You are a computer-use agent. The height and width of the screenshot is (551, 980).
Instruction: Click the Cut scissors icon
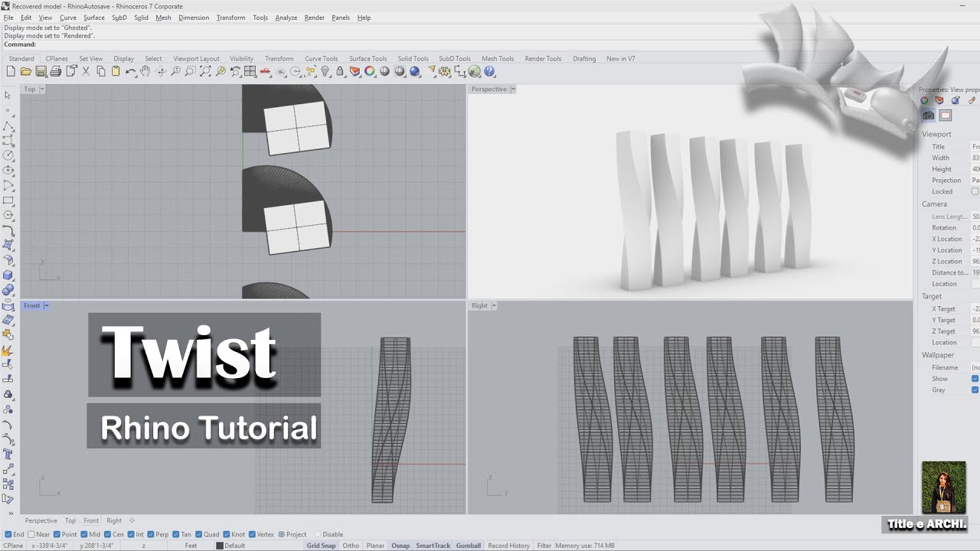click(86, 71)
